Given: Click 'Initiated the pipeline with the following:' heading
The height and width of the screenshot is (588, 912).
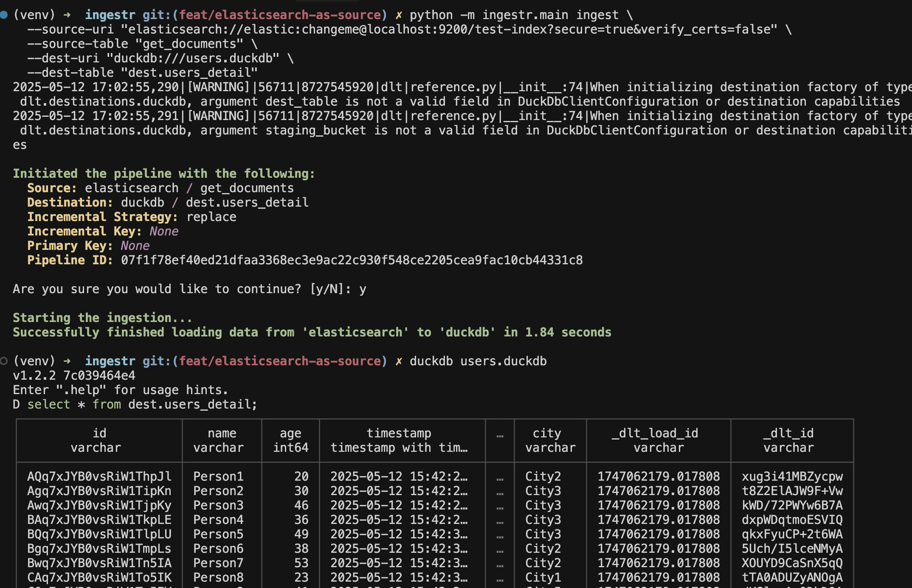Looking at the screenshot, I should click(x=164, y=174).
